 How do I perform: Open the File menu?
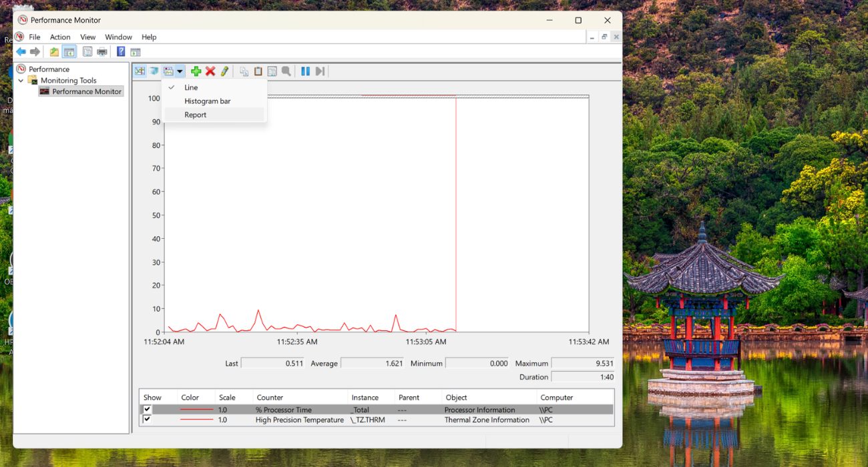pos(35,37)
